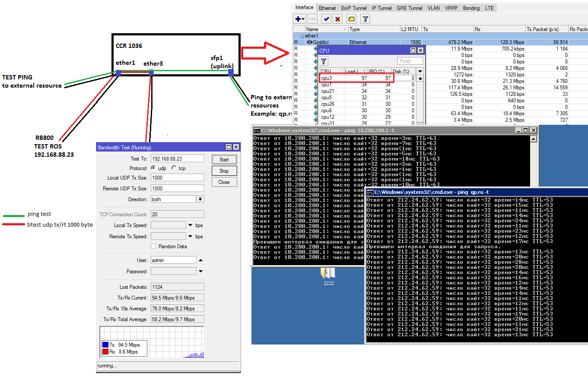
Task: Click the Filter funnel in CPU window
Action: 324,61
